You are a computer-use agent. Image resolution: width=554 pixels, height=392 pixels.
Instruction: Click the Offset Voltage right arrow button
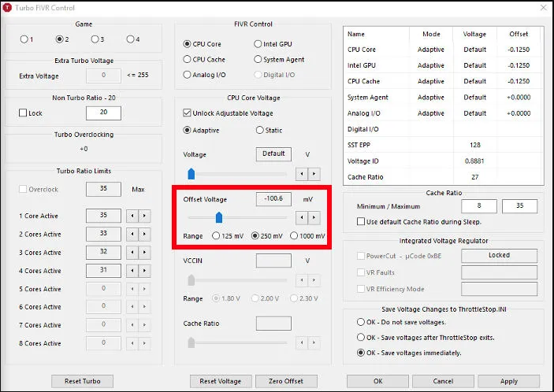314,218
